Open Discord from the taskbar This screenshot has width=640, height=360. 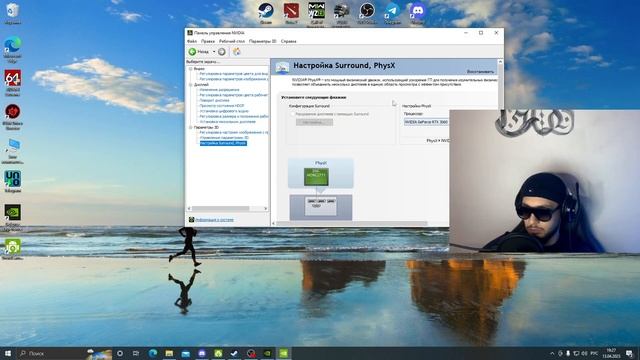pos(202,353)
